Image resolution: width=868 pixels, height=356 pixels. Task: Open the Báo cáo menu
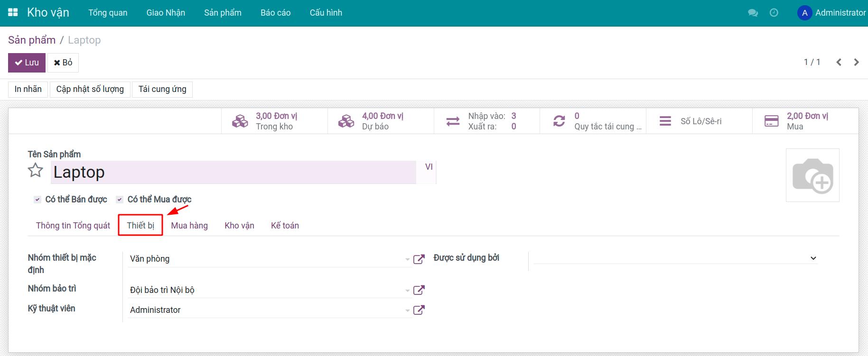click(x=275, y=13)
